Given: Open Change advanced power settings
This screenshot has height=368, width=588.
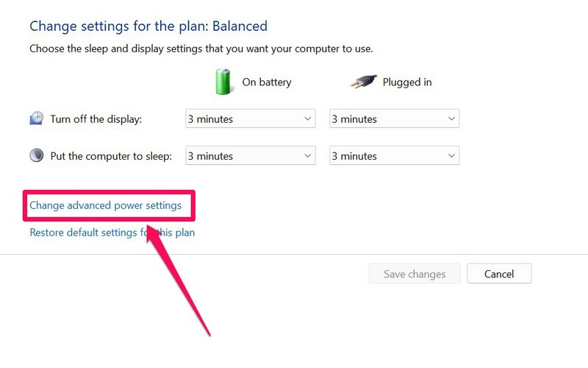Looking at the screenshot, I should click(105, 205).
